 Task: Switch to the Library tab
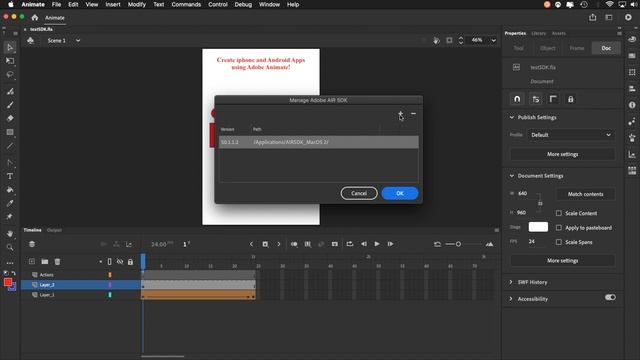point(538,33)
